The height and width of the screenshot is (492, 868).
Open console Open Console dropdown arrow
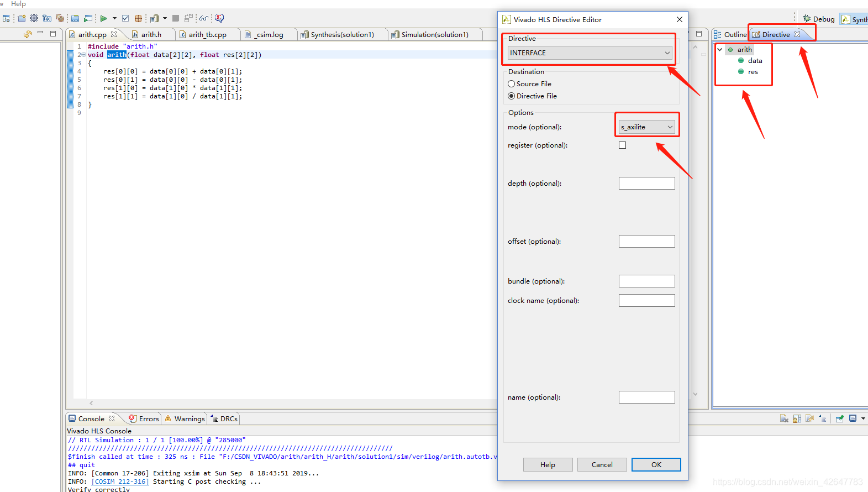pyautogui.click(x=863, y=418)
